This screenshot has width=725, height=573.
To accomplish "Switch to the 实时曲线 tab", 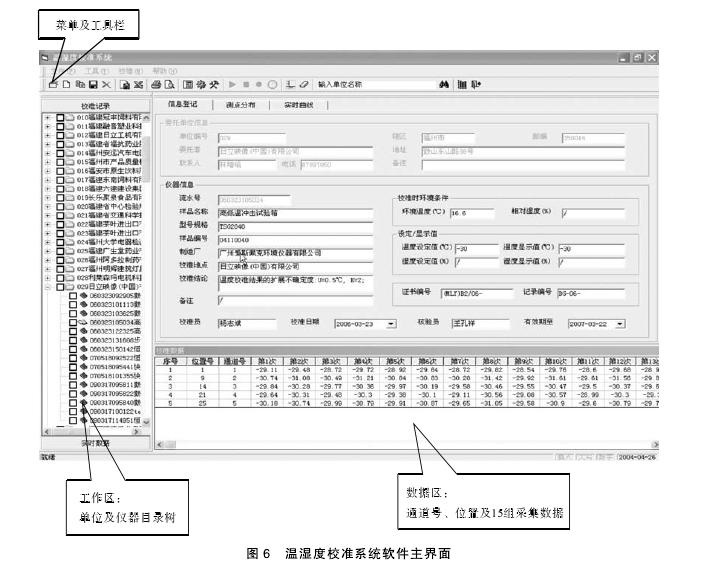I will (x=298, y=105).
